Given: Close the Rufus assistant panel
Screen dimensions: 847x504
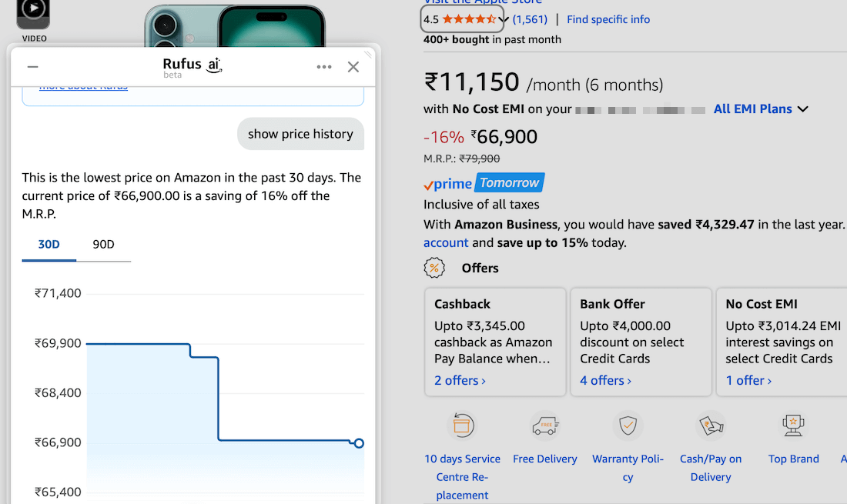Looking at the screenshot, I should (x=353, y=67).
